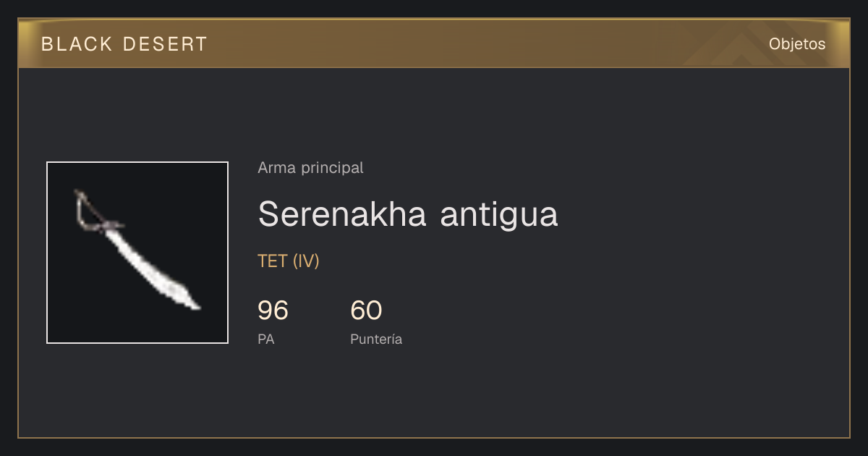The width and height of the screenshot is (868, 456).
Task: Open the Objetos section label
Action: click(797, 44)
